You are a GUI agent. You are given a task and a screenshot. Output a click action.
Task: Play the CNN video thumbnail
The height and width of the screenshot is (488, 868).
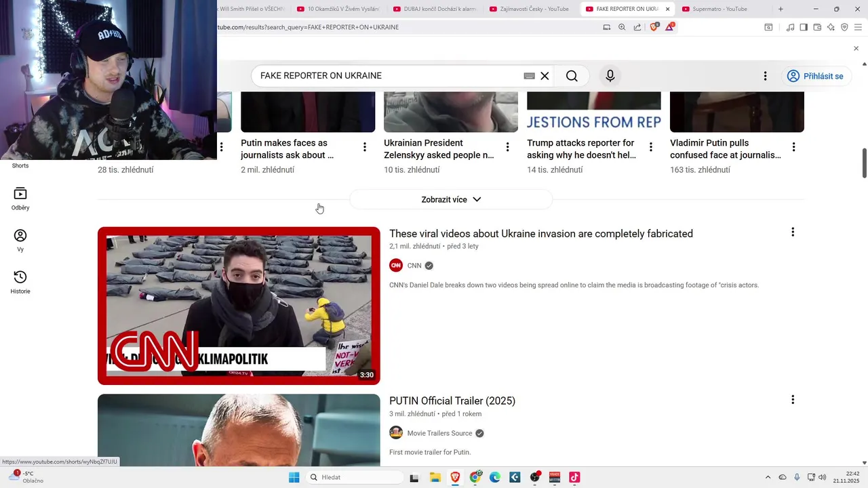click(x=239, y=306)
